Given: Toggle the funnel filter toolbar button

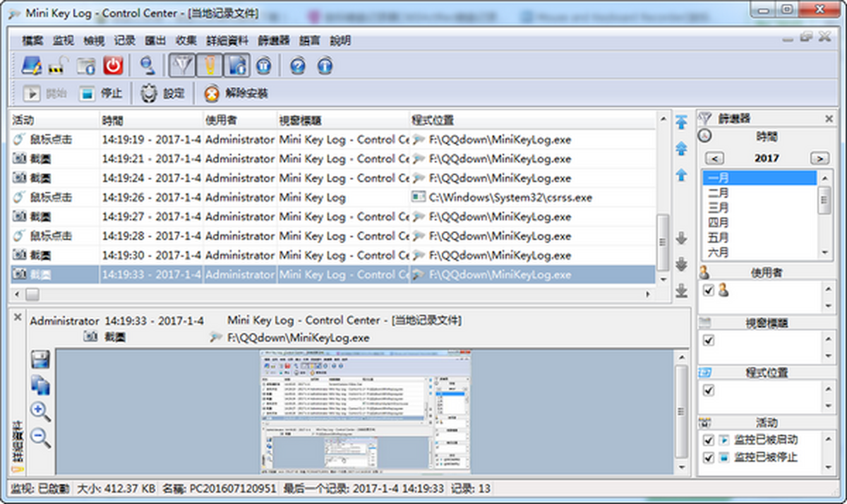Looking at the screenshot, I should coord(182,66).
